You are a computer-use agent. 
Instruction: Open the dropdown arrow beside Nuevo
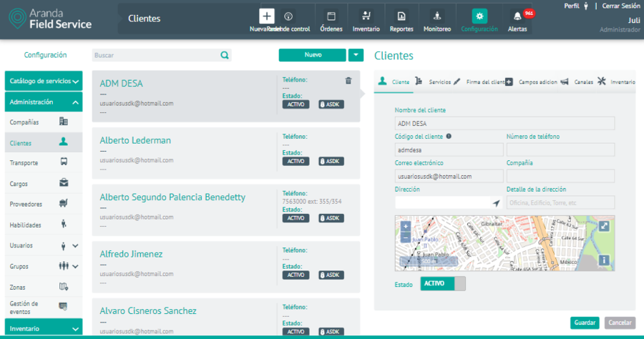coord(356,54)
